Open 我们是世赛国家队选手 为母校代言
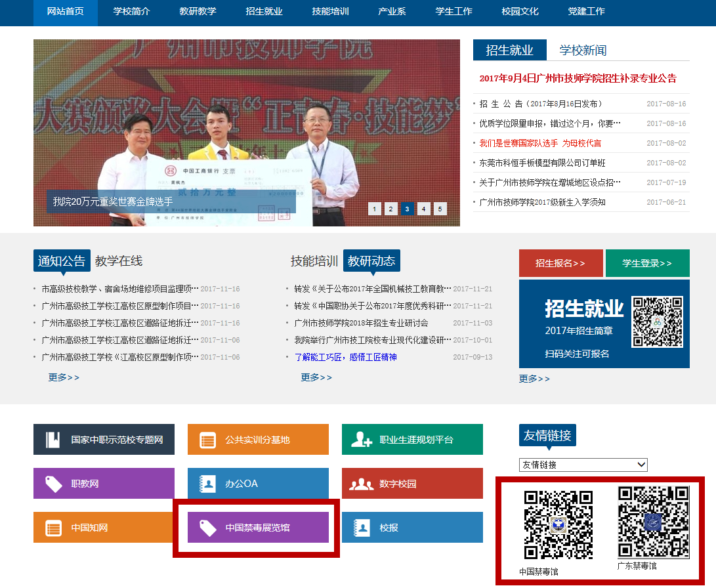The height and width of the screenshot is (588, 716). click(x=540, y=143)
